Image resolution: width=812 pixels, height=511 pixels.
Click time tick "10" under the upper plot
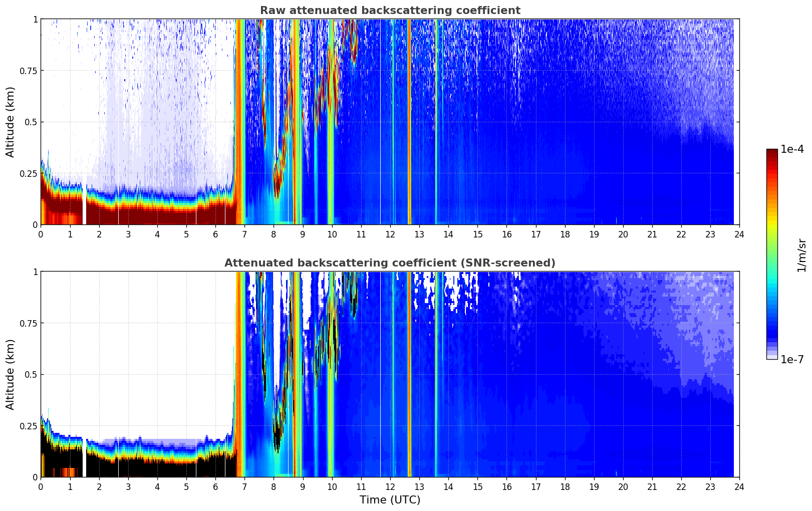tap(332, 234)
